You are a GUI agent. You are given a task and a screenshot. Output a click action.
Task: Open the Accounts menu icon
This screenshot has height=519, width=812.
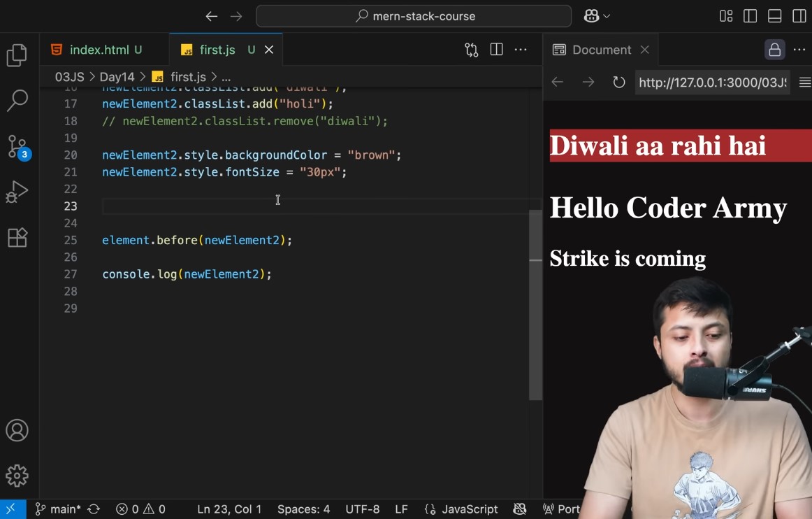click(17, 430)
